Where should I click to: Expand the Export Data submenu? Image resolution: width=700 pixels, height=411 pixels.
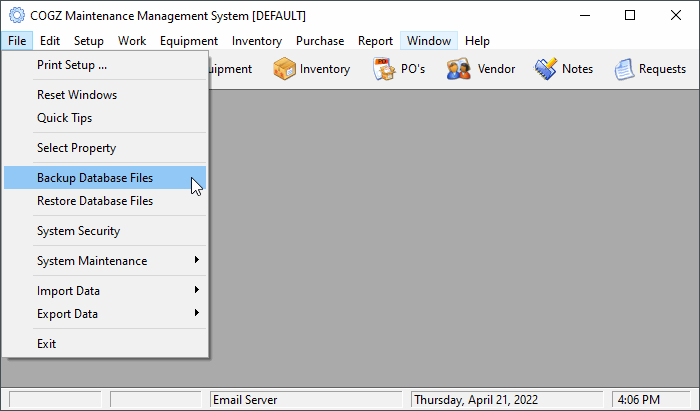pos(105,314)
